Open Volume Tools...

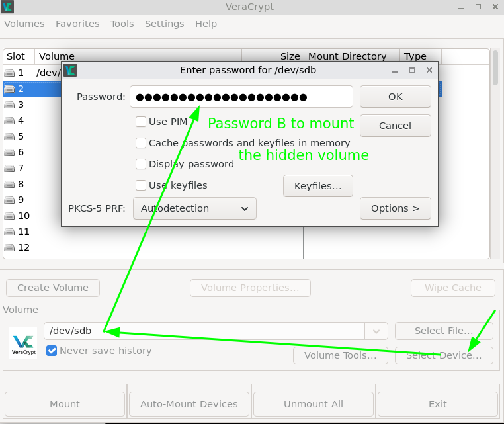coord(341,355)
